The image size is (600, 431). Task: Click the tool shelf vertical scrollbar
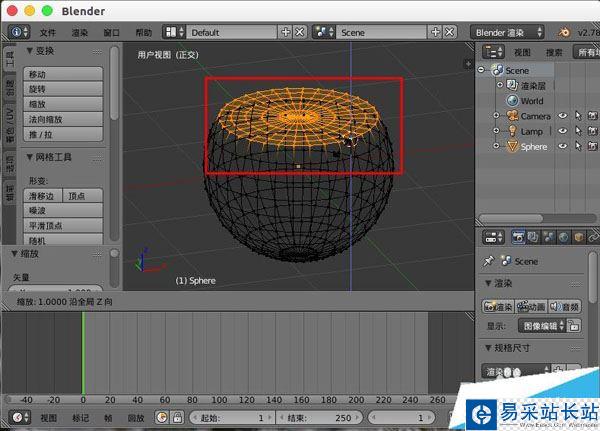click(x=114, y=83)
